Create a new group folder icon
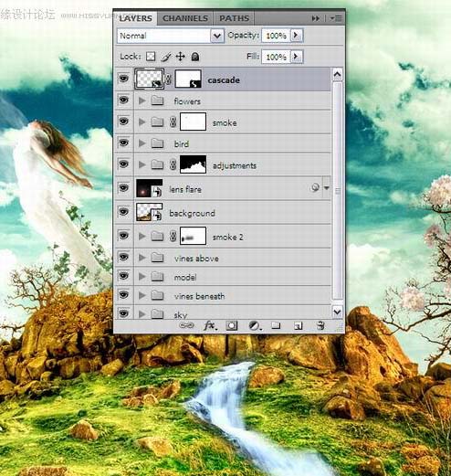The image size is (451, 476). point(276,325)
